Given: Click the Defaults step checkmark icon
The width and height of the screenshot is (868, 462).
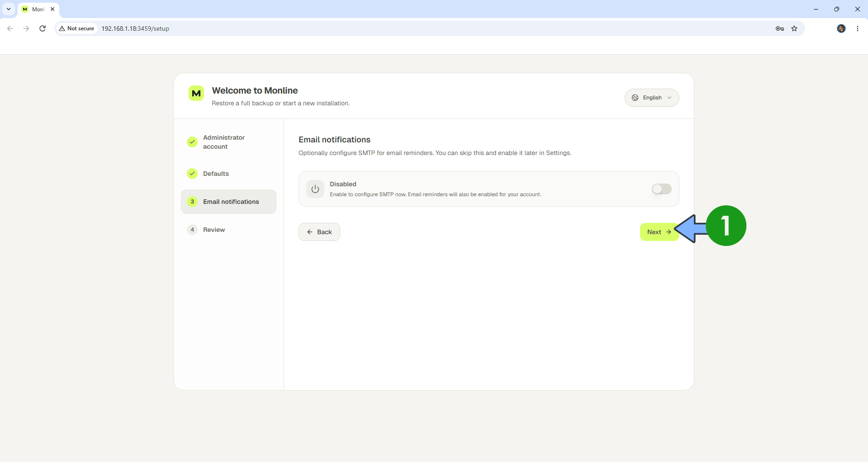Looking at the screenshot, I should [192, 174].
